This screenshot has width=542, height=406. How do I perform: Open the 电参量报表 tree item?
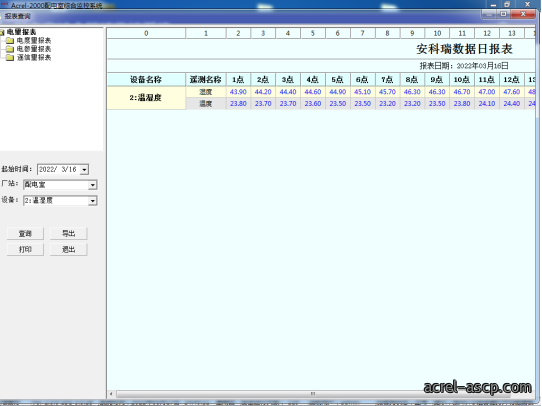[34, 49]
